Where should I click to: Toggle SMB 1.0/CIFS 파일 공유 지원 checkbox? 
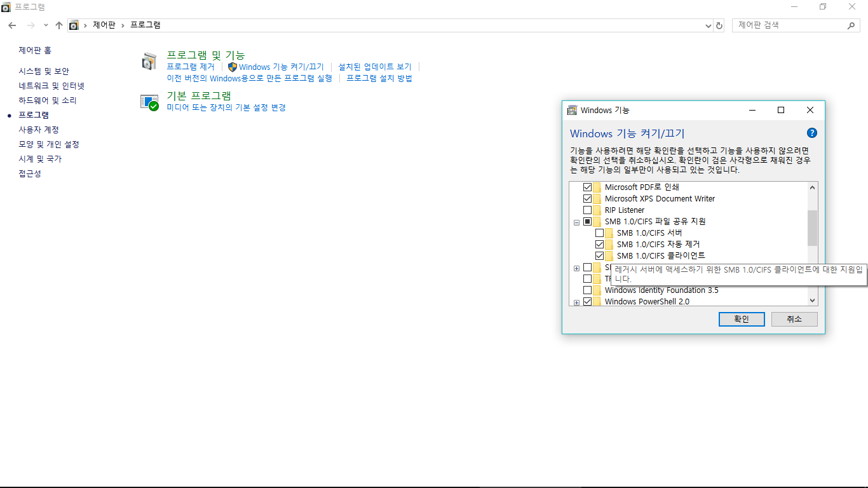point(587,221)
